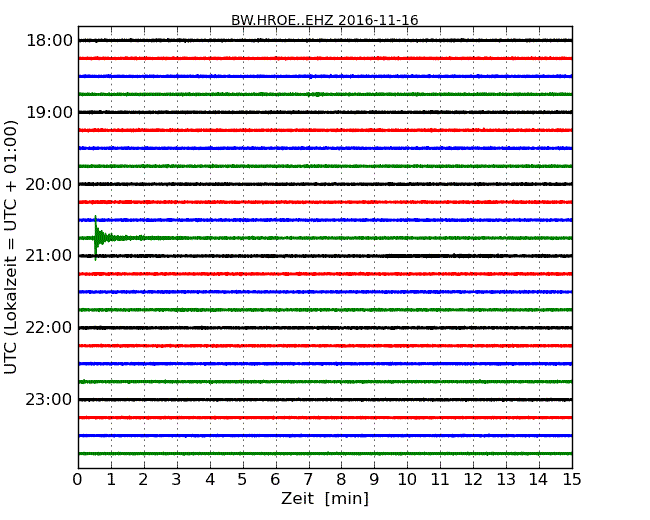Click the x-axis tick label 9
This screenshot has height=520, width=650.
[x=375, y=480]
